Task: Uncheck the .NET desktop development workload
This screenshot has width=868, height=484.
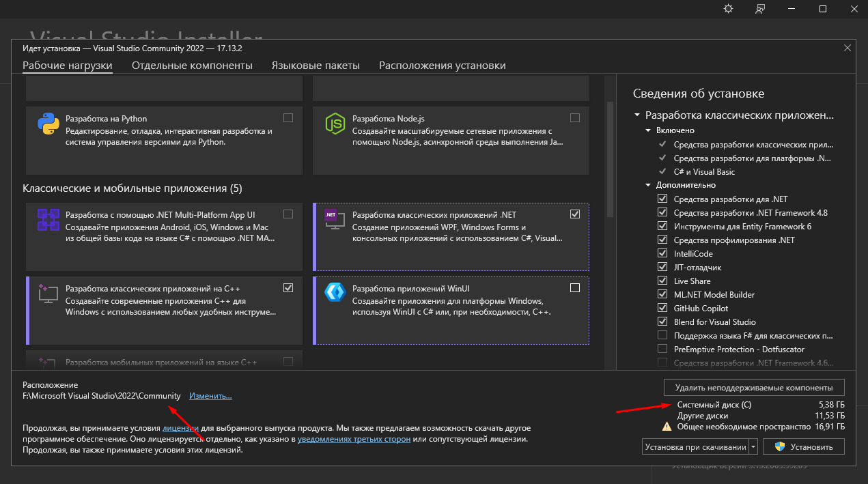Action: coord(575,214)
